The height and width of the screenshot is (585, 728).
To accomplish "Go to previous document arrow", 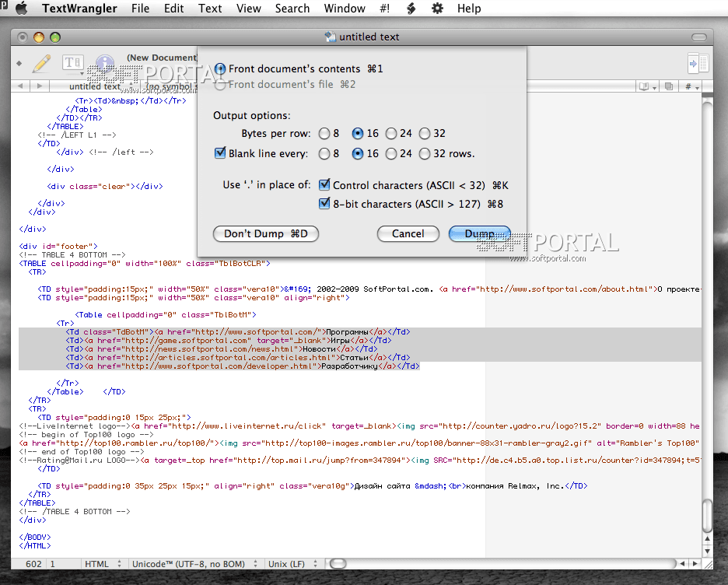I will (20, 86).
